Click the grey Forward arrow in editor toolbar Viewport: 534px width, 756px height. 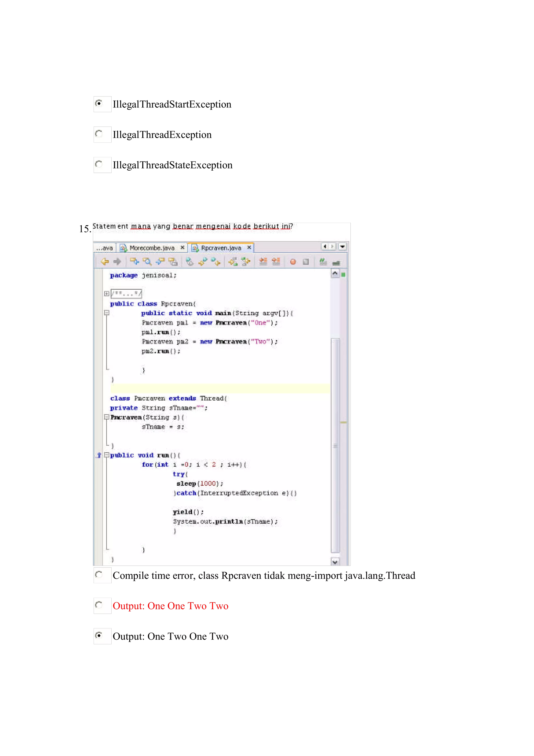[117, 262]
